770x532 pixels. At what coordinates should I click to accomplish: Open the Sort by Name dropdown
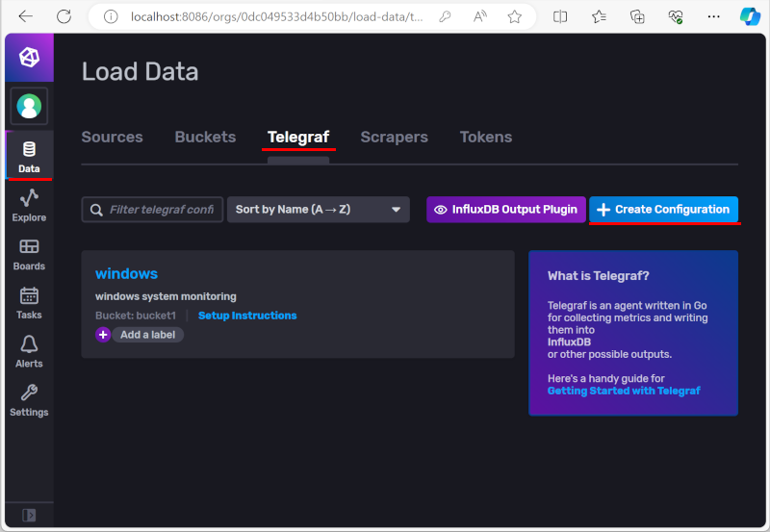point(319,210)
